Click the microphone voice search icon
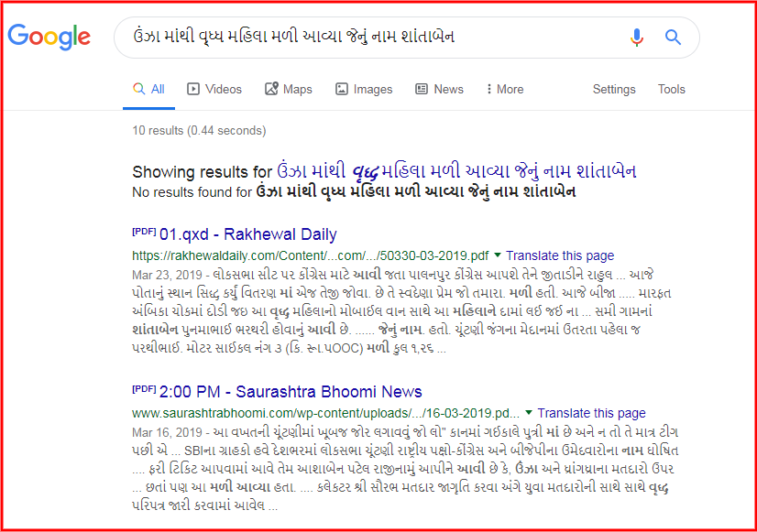This screenshot has width=757, height=532. pyautogui.click(x=637, y=38)
